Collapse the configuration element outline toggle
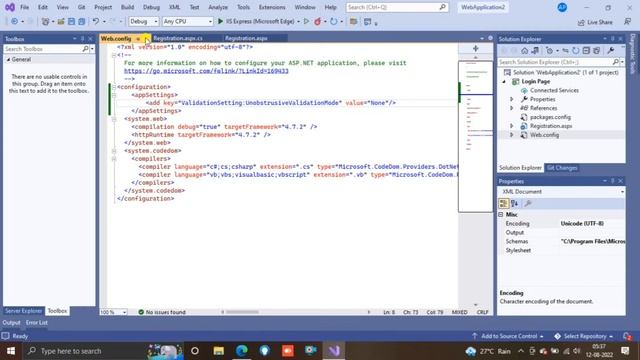The width and height of the screenshot is (640, 360). coord(114,87)
